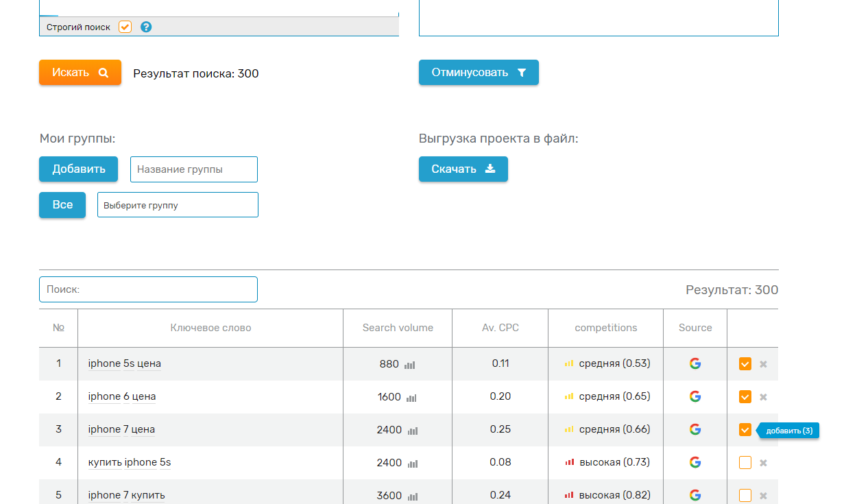This screenshot has width=857, height=504.
Task: Select the magnifier icon inside the Искать button
Action: pos(104,72)
